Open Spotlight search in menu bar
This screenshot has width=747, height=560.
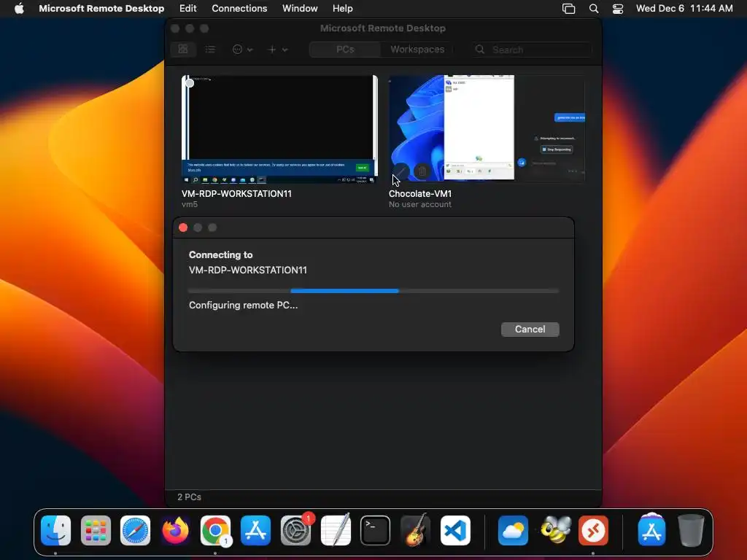tap(594, 9)
